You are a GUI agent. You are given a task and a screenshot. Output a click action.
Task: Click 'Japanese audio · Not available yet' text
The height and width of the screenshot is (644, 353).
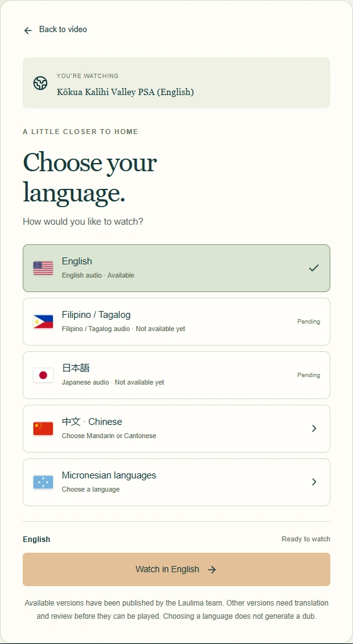tap(113, 382)
